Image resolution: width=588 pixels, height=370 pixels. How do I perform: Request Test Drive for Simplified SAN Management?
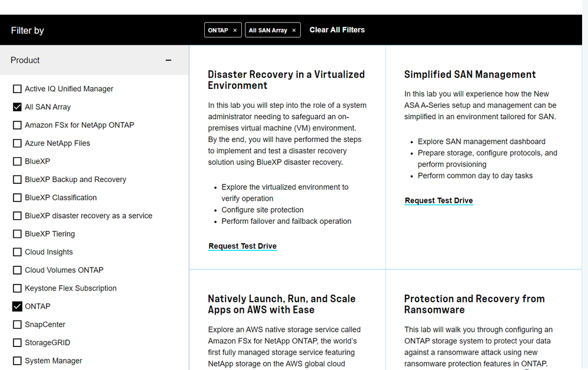pyautogui.click(x=438, y=201)
